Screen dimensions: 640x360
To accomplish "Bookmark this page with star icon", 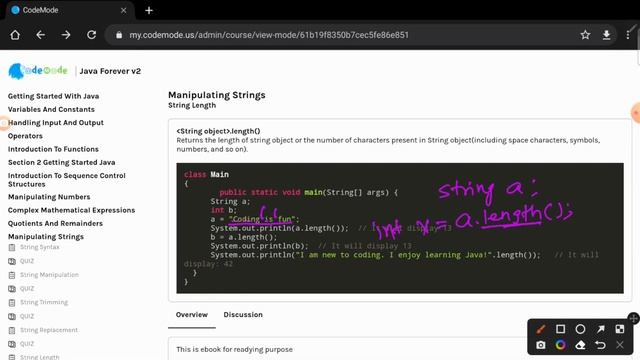I will [x=585, y=35].
